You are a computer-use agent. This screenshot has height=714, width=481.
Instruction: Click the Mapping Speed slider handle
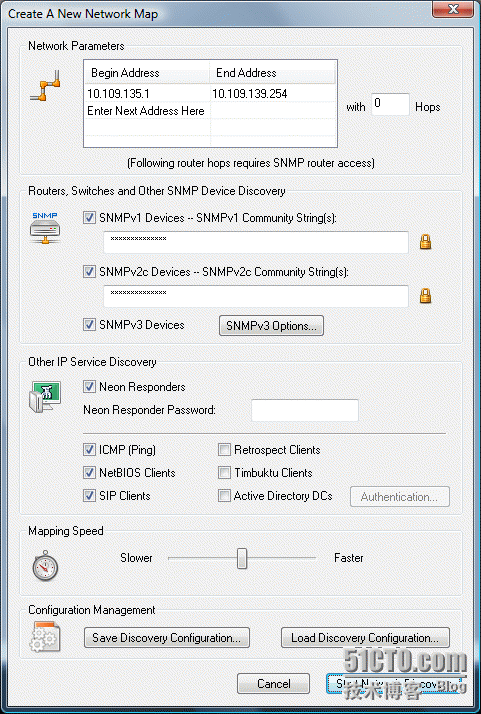pyautogui.click(x=242, y=558)
